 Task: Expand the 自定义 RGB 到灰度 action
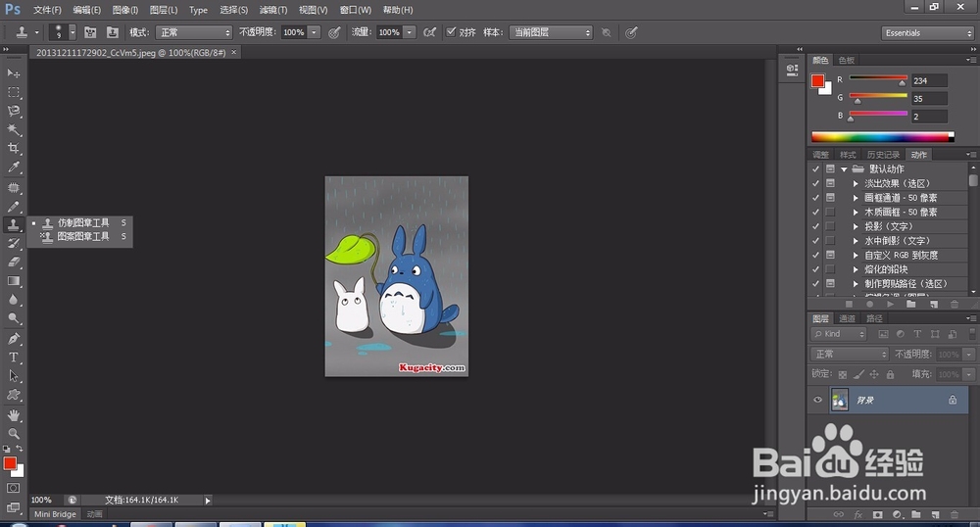click(856, 256)
